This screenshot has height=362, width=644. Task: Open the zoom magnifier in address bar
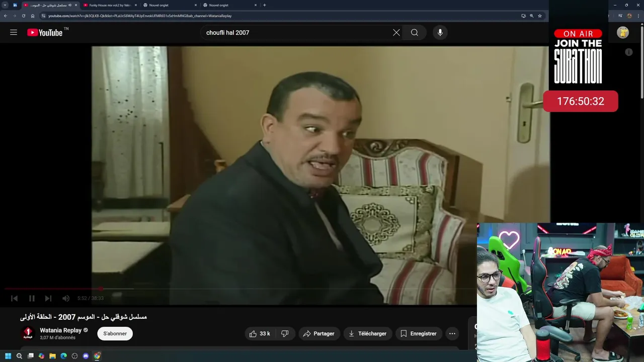(x=532, y=16)
